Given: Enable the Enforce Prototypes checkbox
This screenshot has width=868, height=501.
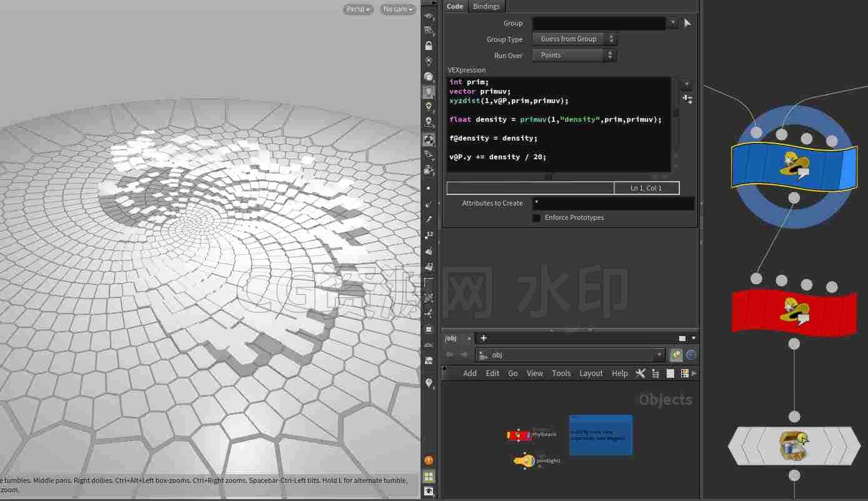Looking at the screenshot, I should tap(536, 217).
